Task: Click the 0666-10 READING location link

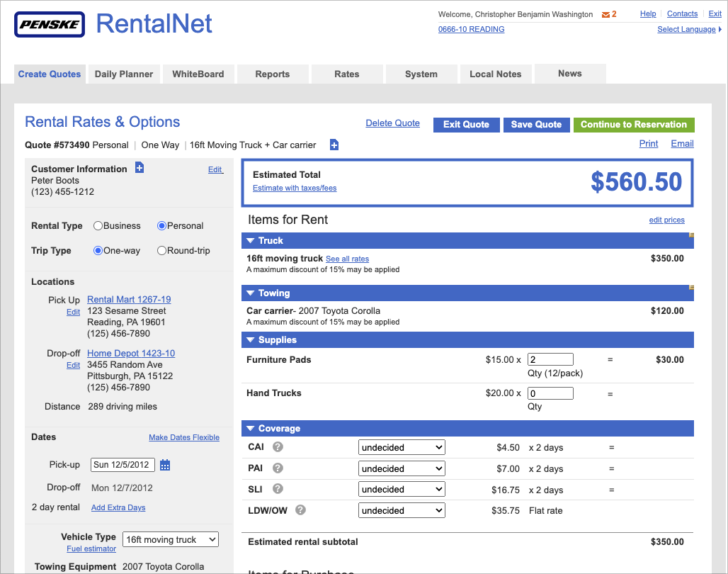Action: click(x=471, y=29)
